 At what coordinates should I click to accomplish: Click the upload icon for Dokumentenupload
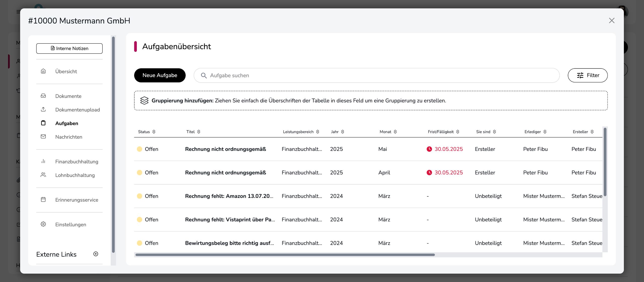coord(43,110)
